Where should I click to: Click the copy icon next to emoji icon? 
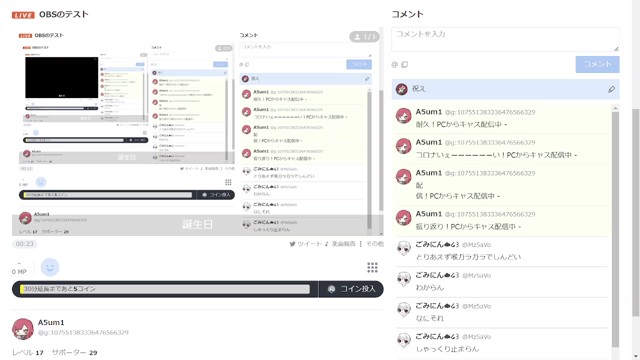coord(404,64)
